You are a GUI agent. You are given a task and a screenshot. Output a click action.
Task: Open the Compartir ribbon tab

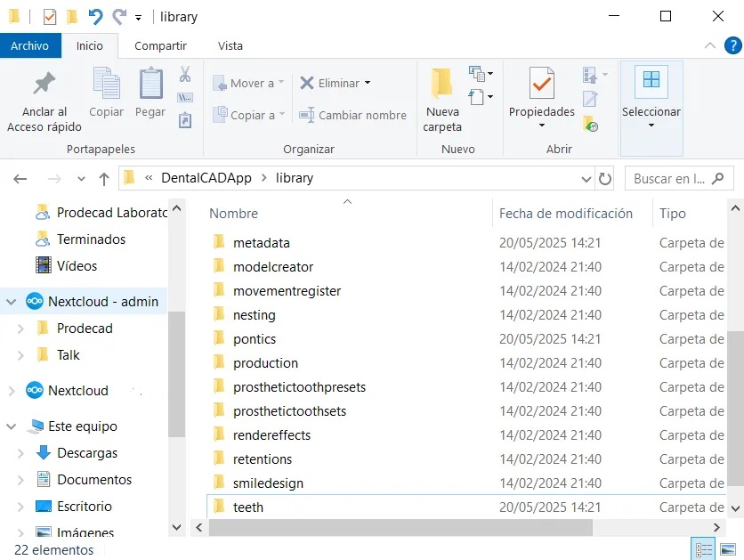tap(160, 45)
